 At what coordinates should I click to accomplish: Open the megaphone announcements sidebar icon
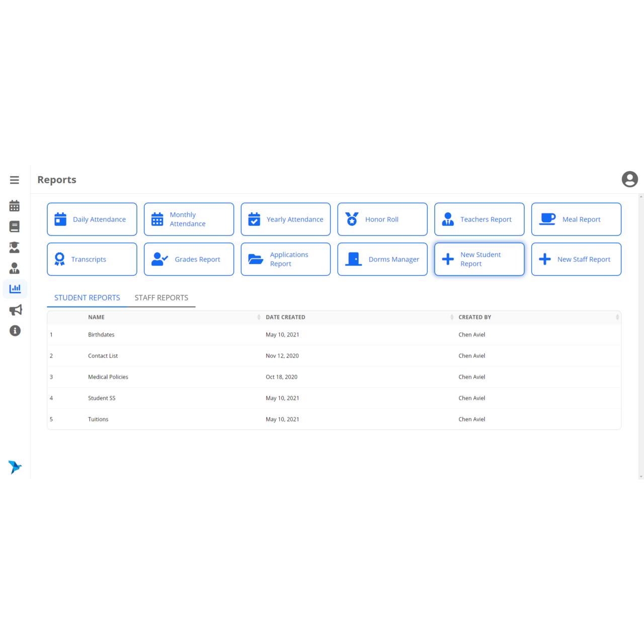click(15, 310)
